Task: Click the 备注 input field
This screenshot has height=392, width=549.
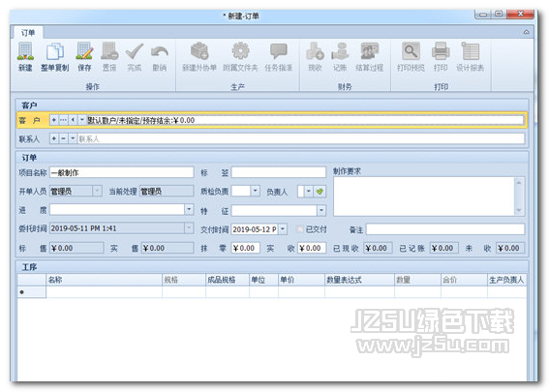Action: [x=445, y=229]
